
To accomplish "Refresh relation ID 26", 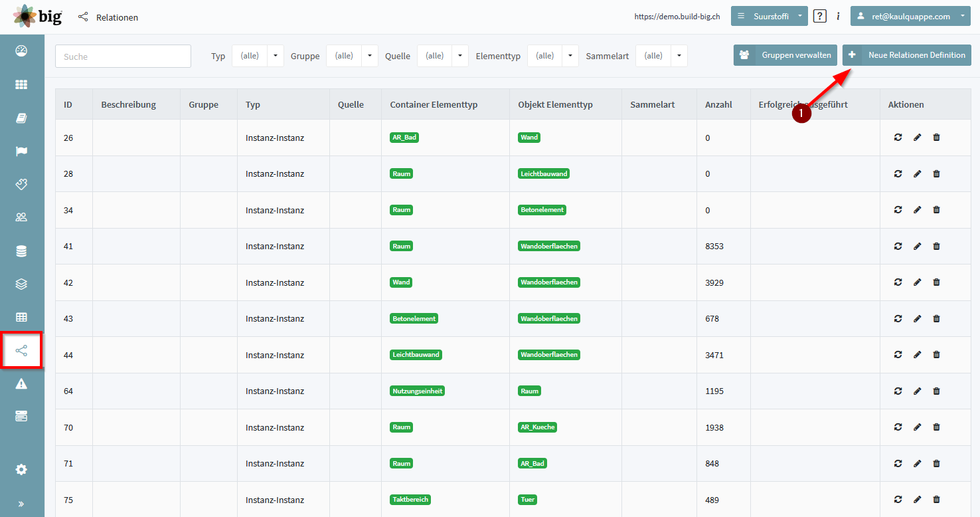I will point(898,138).
